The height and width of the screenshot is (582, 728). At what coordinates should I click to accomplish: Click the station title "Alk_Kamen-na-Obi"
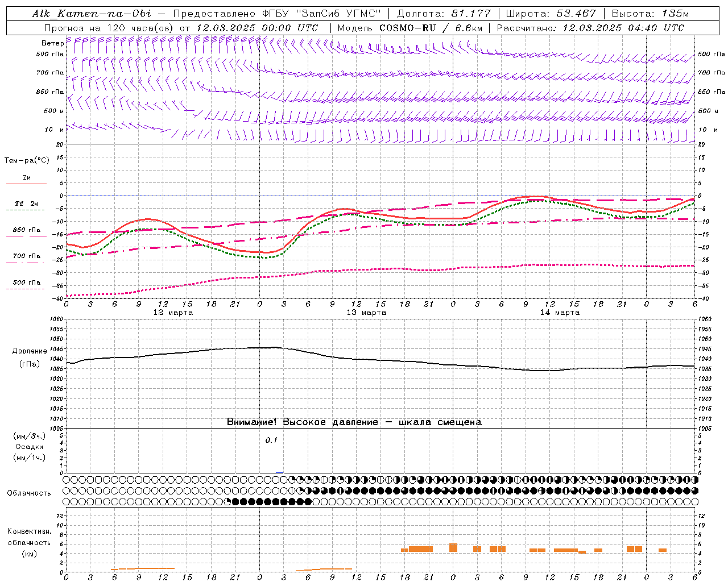point(92,14)
